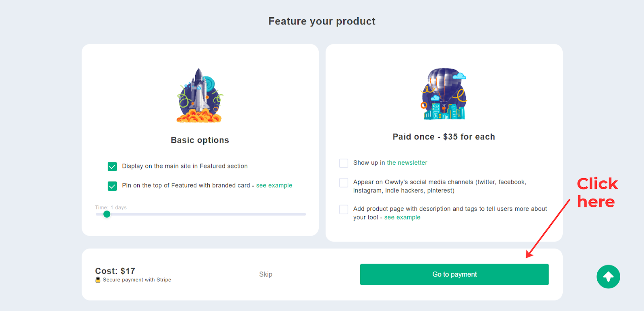The width and height of the screenshot is (644, 311).
Task: Click the hot air balloon illustration
Action: pos(444,94)
